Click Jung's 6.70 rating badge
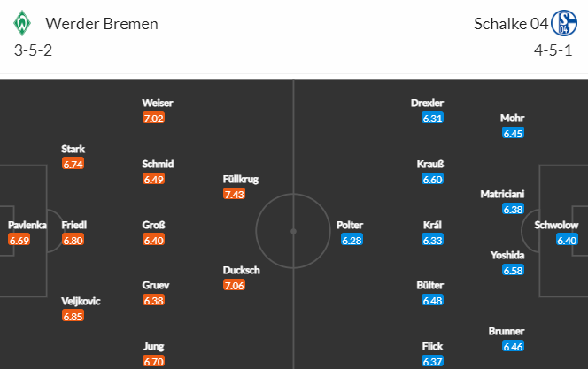The height and width of the screenshot is (369, 588). tap(153, 362)
